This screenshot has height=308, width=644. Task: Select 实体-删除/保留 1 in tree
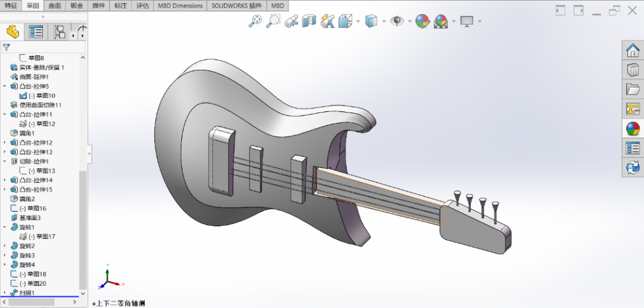point(37,67)
